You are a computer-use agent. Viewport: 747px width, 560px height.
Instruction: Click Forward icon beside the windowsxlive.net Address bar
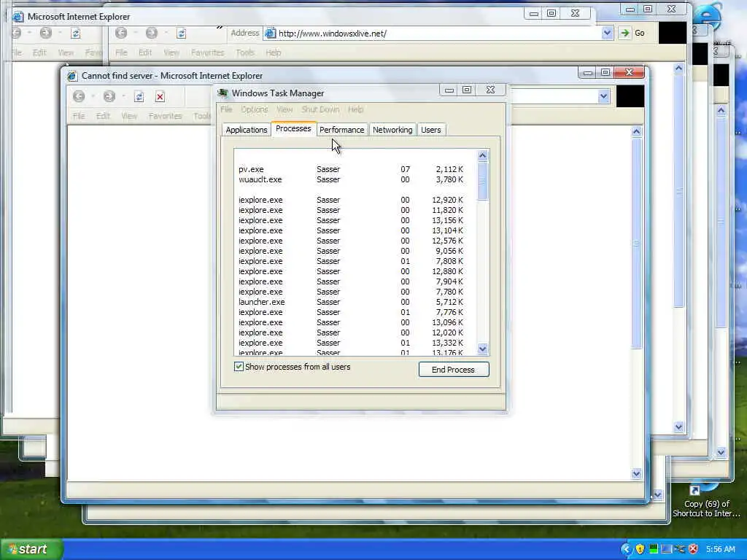click(x=152, y=33)
